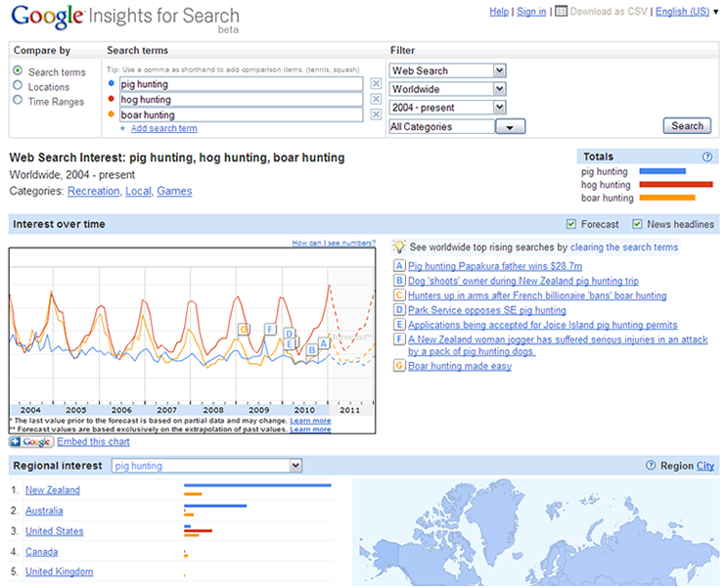Viewport: 725px width, 588px height.
Task: Select the Time Ranges radio button
Action: point(18,100)
